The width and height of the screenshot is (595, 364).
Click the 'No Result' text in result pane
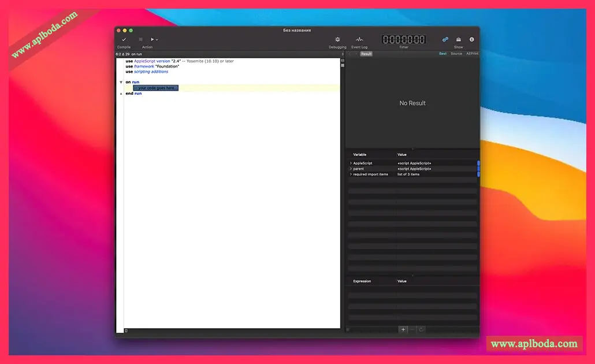tap(412, 103)
